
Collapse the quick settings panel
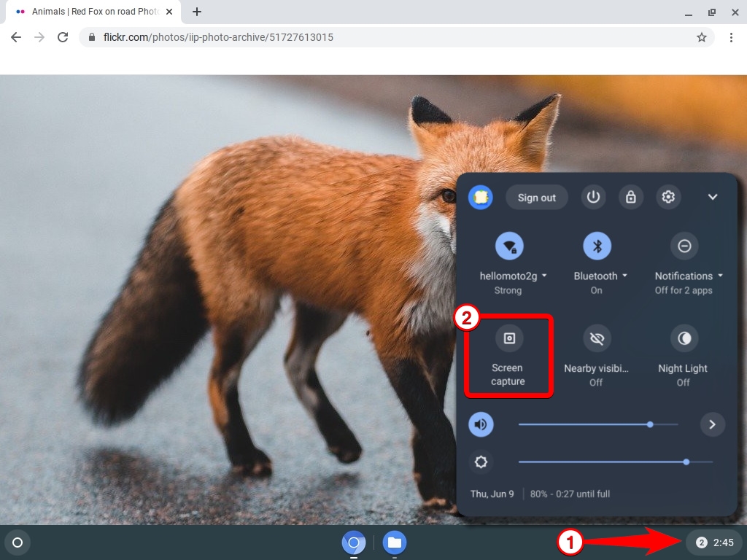(x=713, y=197)
